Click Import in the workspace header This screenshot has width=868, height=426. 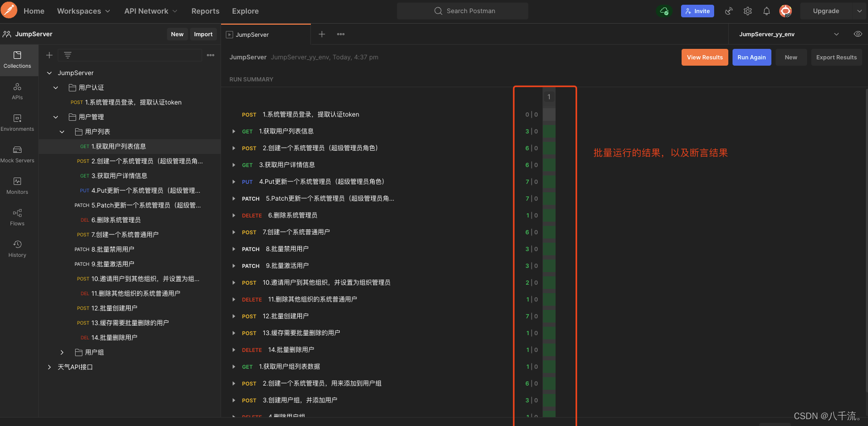pyautogui.click(x=203, y=34)
